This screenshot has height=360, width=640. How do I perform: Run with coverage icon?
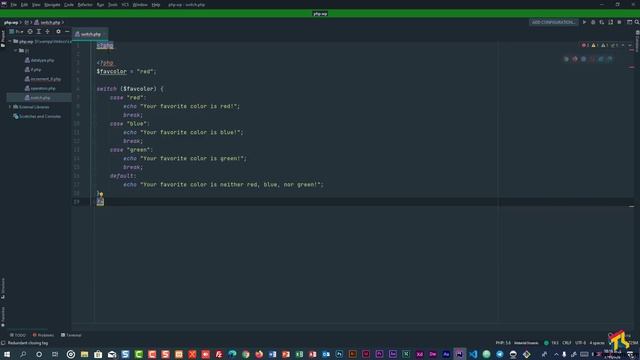pyautogui.click(x=602, y=22)
